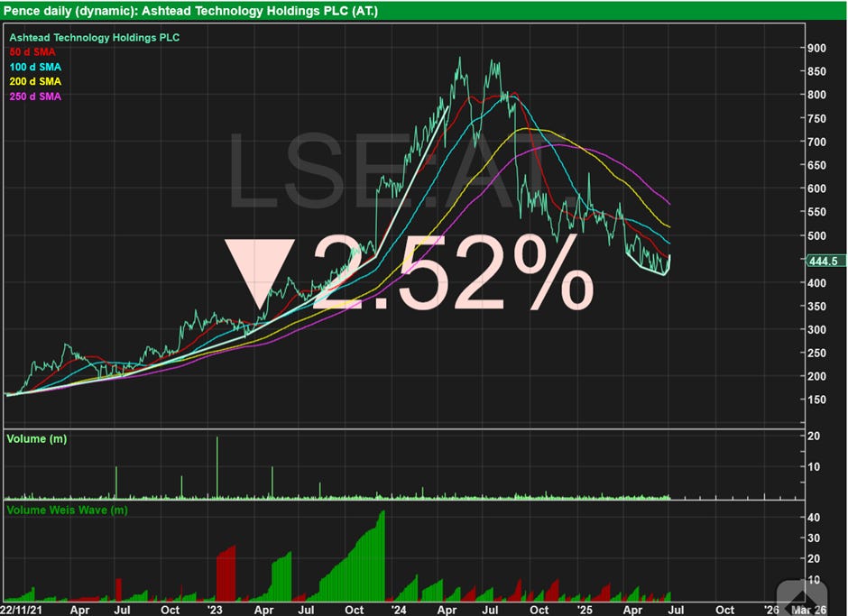Click the 150 price axis label
Image resolution: width=848 pixels, height=616 pixels.
point(816,400)
